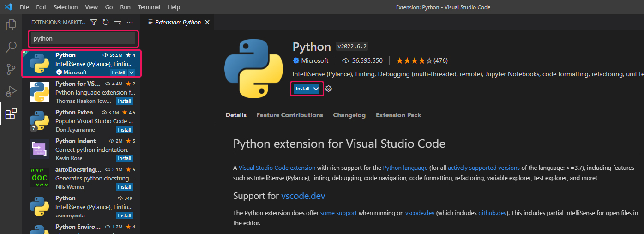644x234 pixels.
Task: Click the extensions search input field
Action: click(x=83, y=39)
